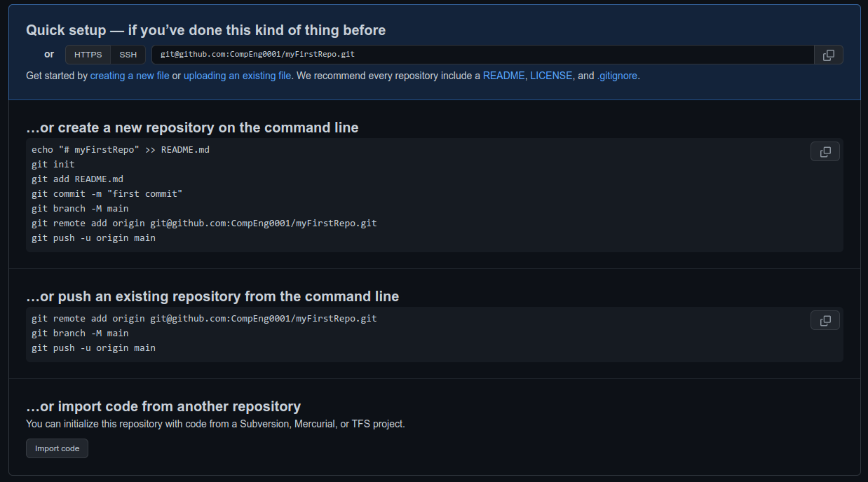Select the SSH protocol option
The height and width of the screenshot is (482, 868).
pos(128,55)
